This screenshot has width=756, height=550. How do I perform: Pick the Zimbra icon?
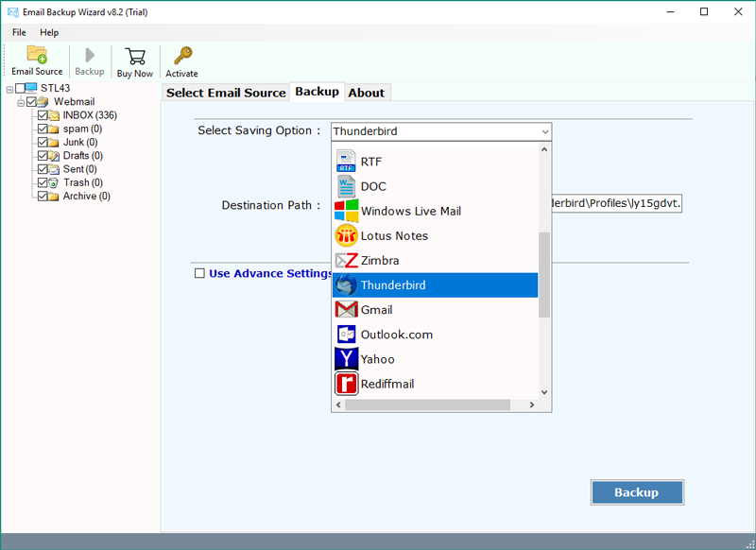pos(346,260)
